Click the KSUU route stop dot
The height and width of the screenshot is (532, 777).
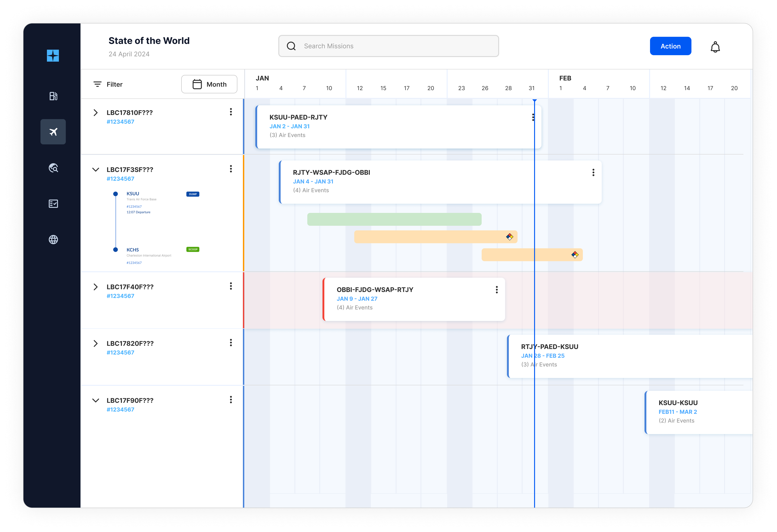pos(115,194)
